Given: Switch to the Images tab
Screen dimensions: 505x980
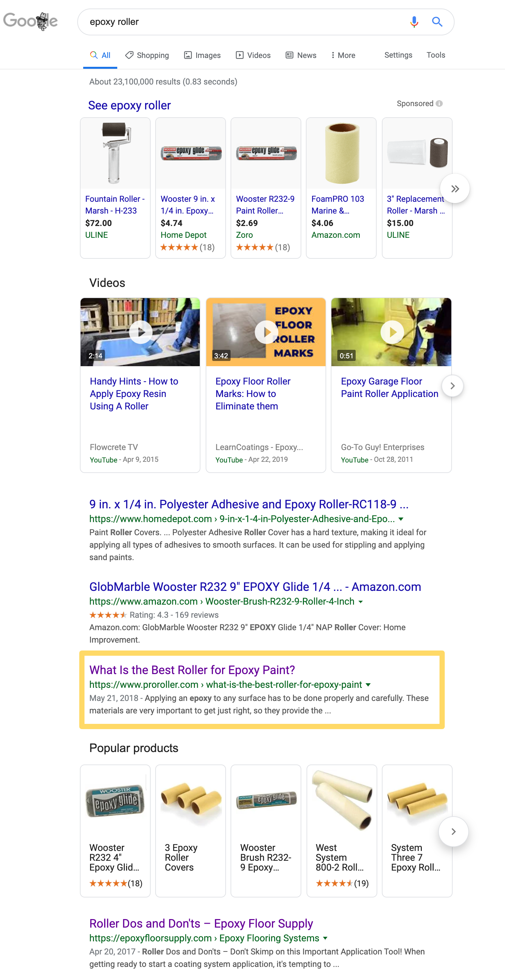Looking at the screenshot, I should point(202,55).
